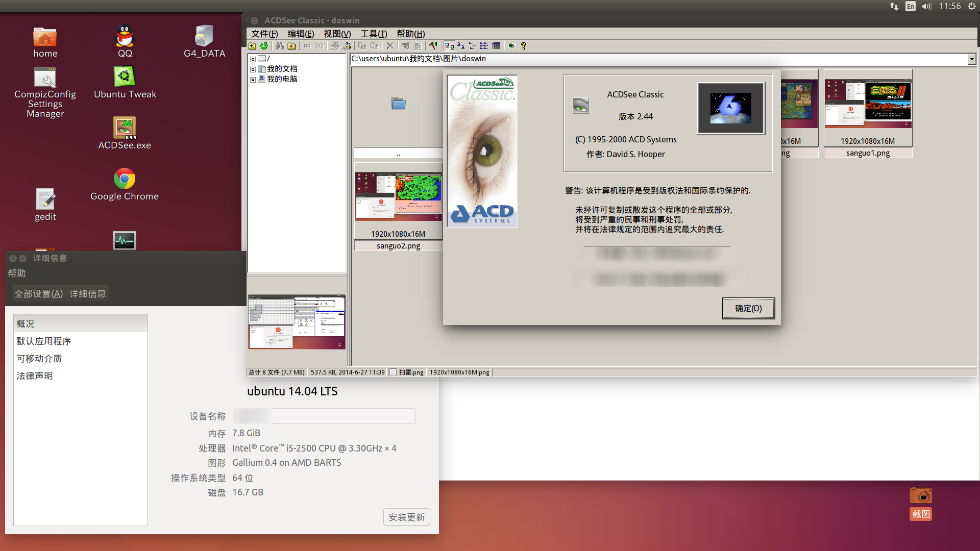Open ACDSee.exe desktop icon

pyautogui.click(x=125, y=133)
